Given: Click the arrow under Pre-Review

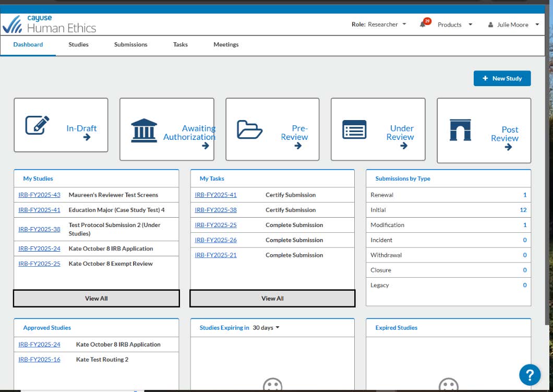Looking at the screenshot, I should [x=298, y=146].
